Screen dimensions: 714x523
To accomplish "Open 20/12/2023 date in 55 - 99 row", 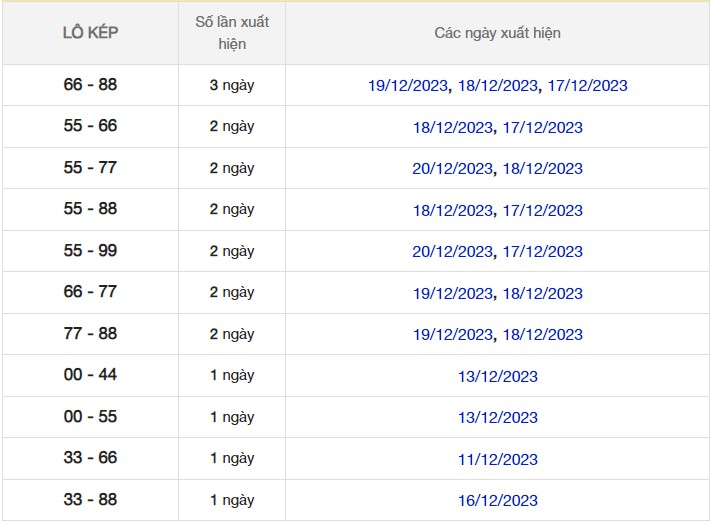I will (x=452, y=252).
